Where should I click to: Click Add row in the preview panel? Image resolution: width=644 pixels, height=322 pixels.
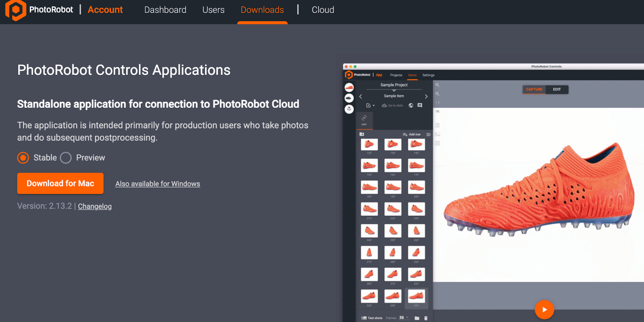coord(412,134)
